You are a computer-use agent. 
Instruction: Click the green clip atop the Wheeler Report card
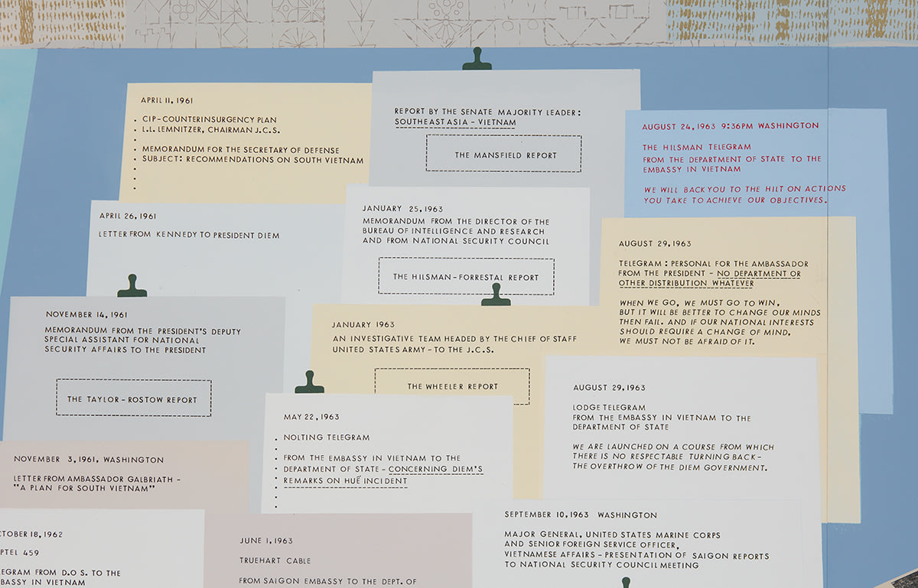point(496,294)
